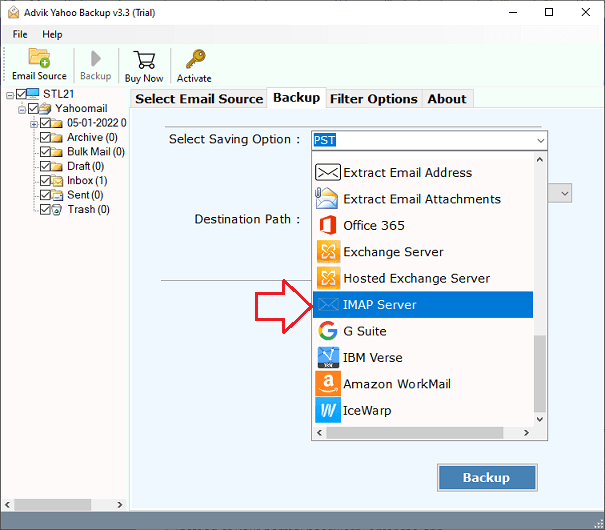The height and width of the screenshot is (530, 605).
Task: Open the About tab
Action: click(x=447, y=99)
